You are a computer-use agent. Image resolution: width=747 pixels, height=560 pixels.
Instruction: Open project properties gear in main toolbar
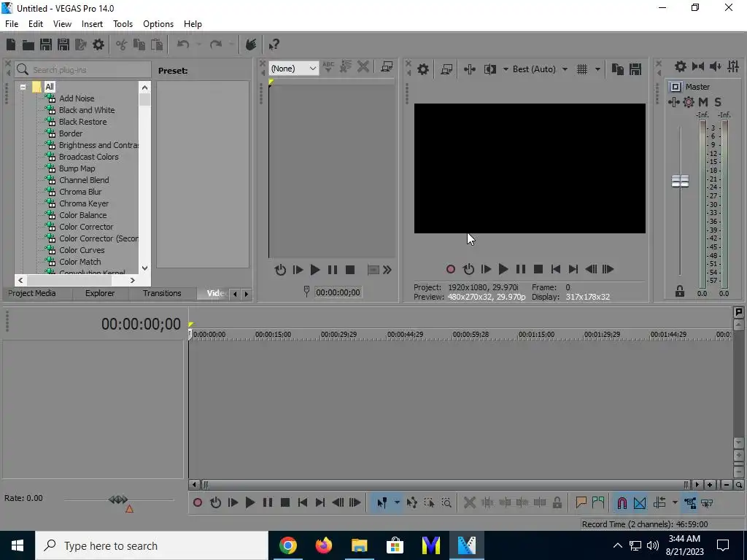point(98,44)
